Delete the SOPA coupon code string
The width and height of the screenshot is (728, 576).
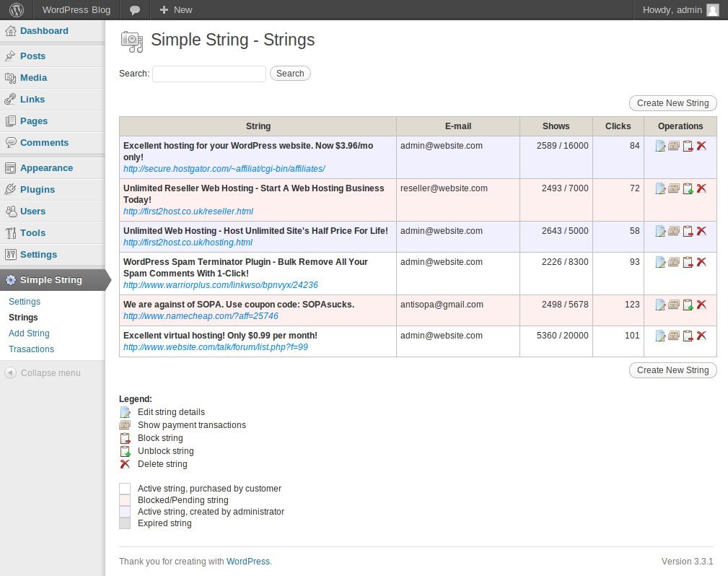pos(701,305)
